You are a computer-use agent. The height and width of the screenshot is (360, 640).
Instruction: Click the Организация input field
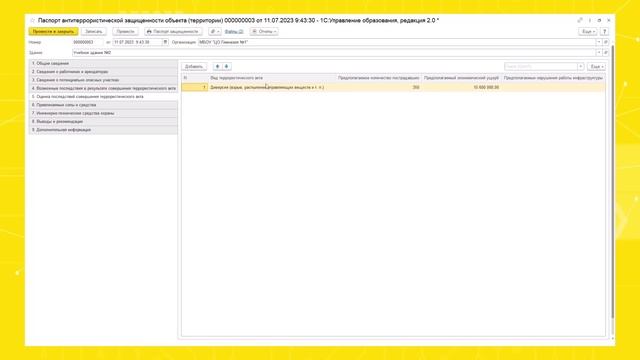(397, 42)
